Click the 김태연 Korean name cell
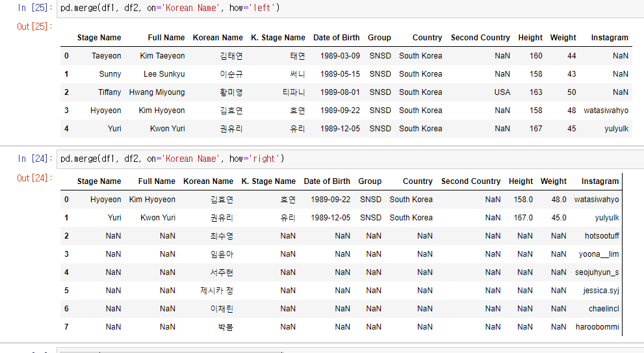 231,56
